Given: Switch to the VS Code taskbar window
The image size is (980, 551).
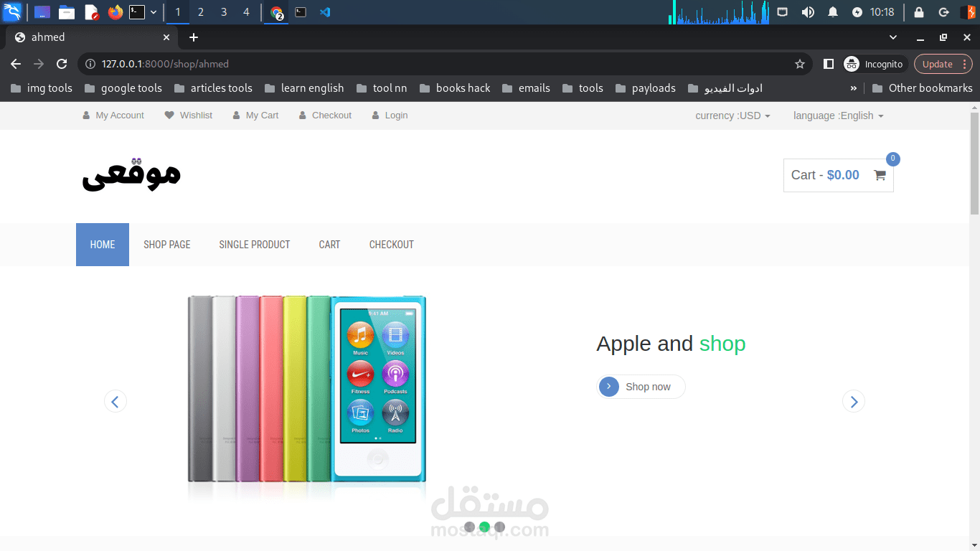Looking at the screenshot, I should tap(325, 12).
